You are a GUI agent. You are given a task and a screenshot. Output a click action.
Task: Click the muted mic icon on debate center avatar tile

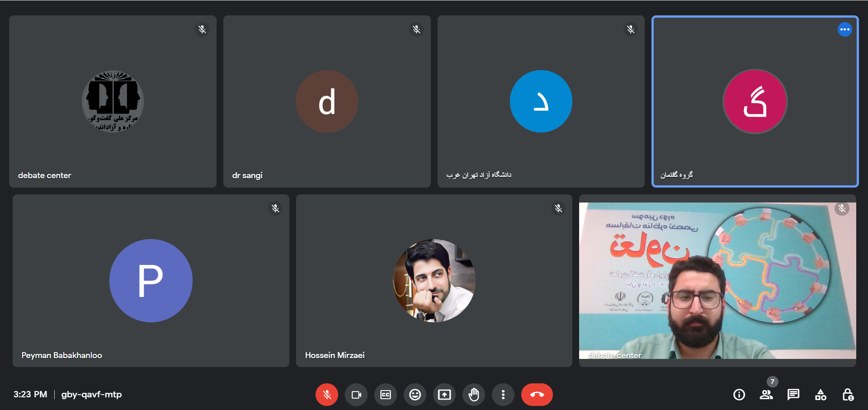pos(202,29)
